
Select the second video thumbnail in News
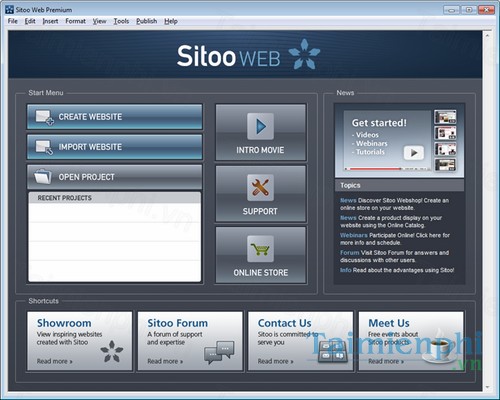click(x=445, y=133)
